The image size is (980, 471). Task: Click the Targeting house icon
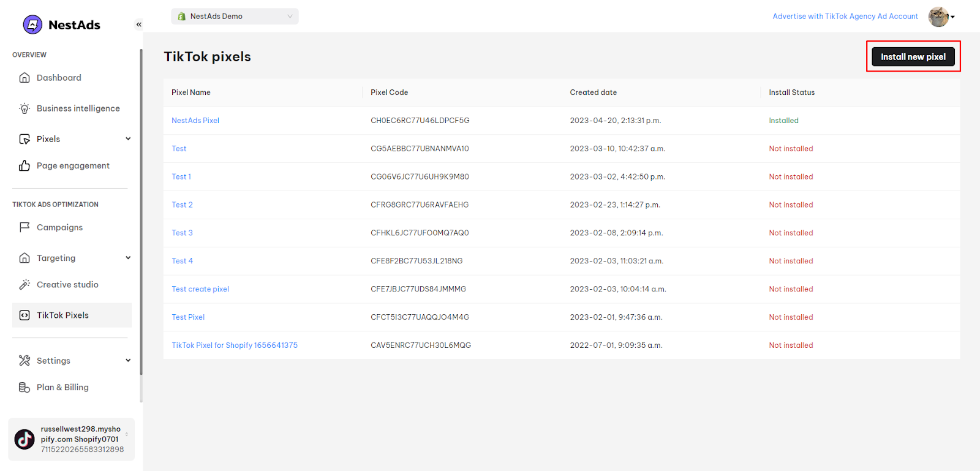[x=24, y=258]
